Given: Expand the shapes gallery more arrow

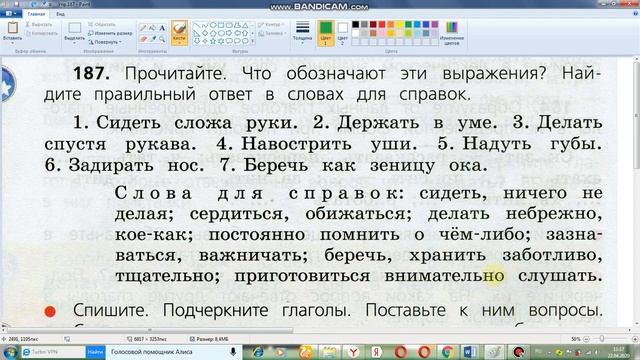Looking at the screenshot, I should [253, 41].
